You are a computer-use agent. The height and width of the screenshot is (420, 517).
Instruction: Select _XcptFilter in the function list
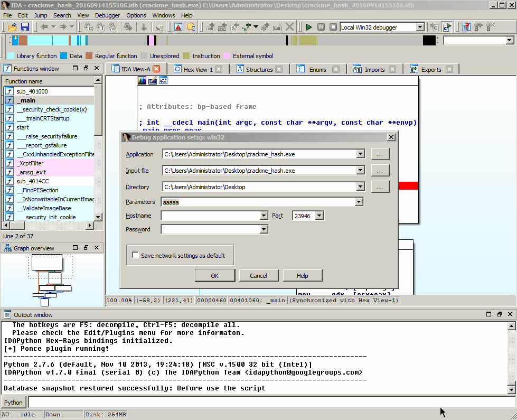pos(49,163)
